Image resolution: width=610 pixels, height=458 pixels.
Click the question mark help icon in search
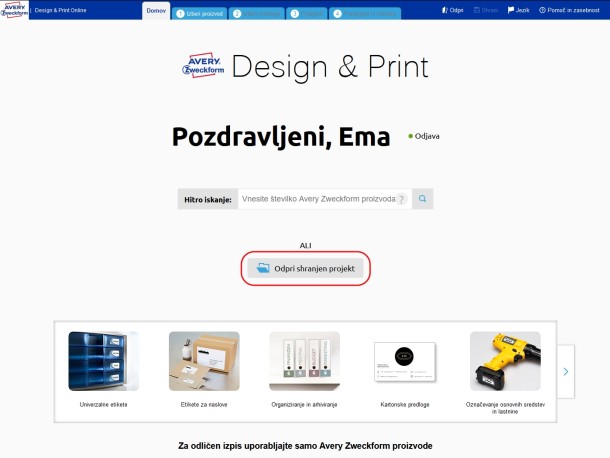click(401, 199)
